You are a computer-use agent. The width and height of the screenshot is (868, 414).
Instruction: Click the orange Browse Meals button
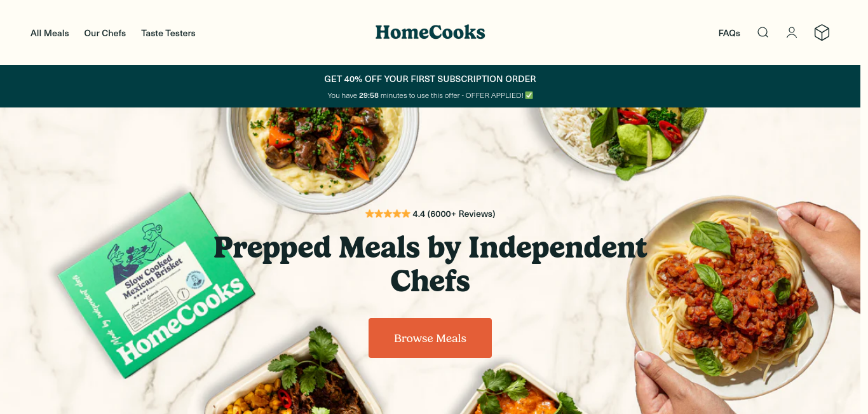coord(430,338)
